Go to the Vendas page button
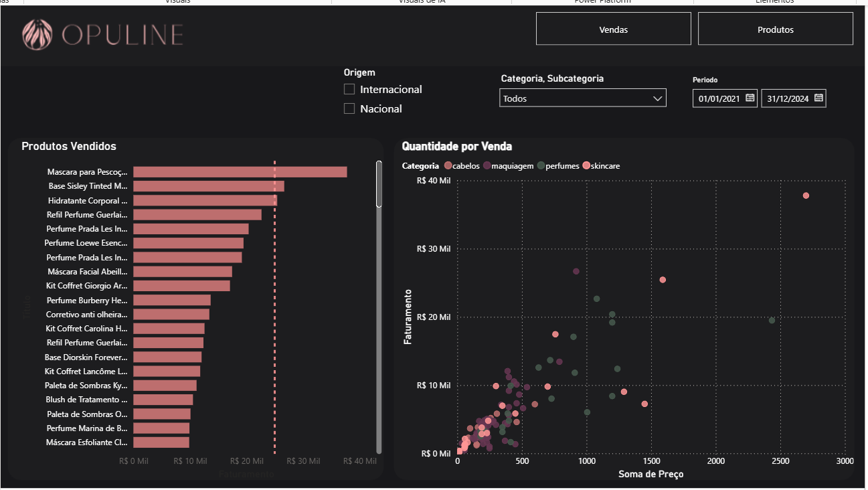Viewport: 868px width, 490px height. (614, 29)
